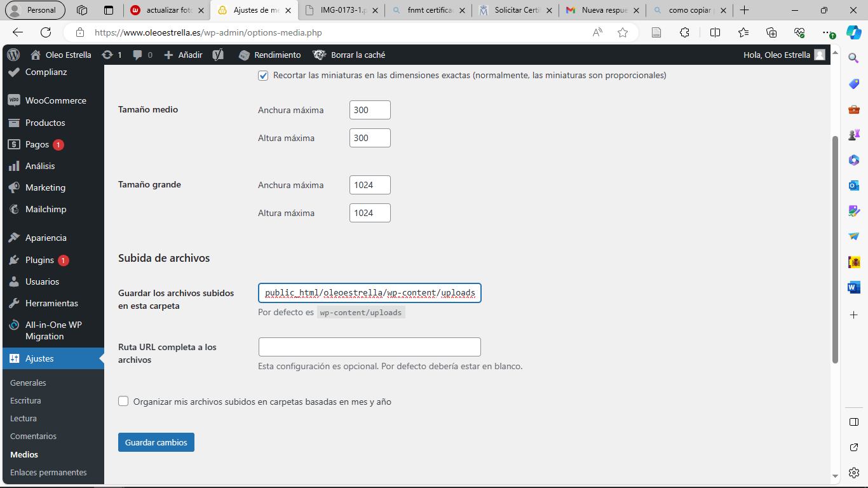This screenshot has height=488, width=868.
Task: Click Borrar la caché
Action: coord(349,55)
